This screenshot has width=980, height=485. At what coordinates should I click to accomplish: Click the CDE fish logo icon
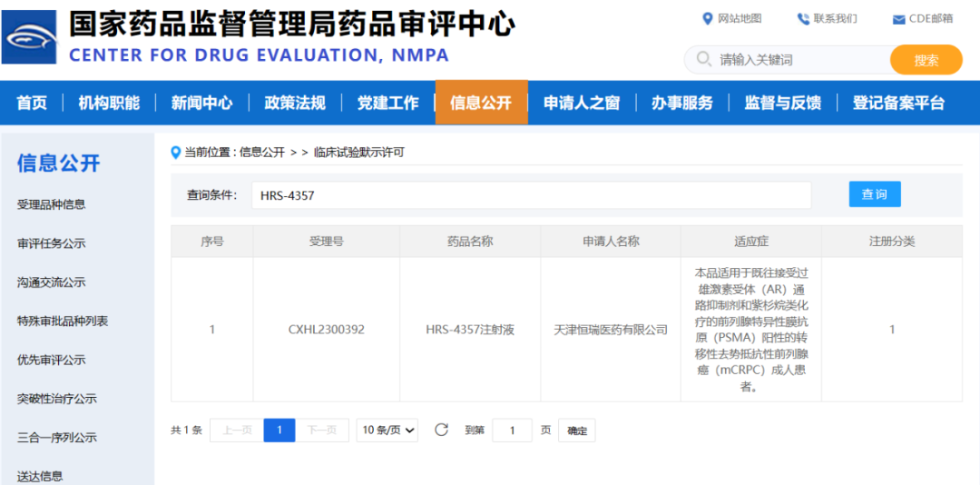pos(29,37)
